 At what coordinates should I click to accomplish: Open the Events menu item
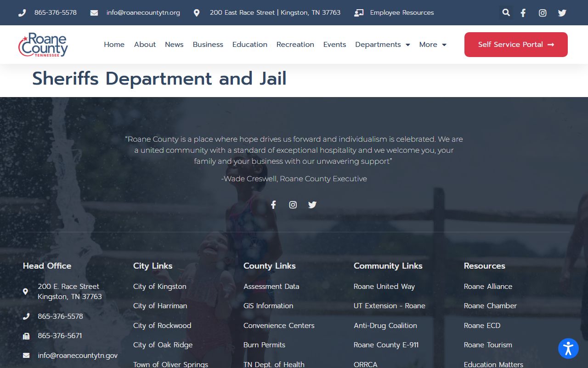(334, 45)
